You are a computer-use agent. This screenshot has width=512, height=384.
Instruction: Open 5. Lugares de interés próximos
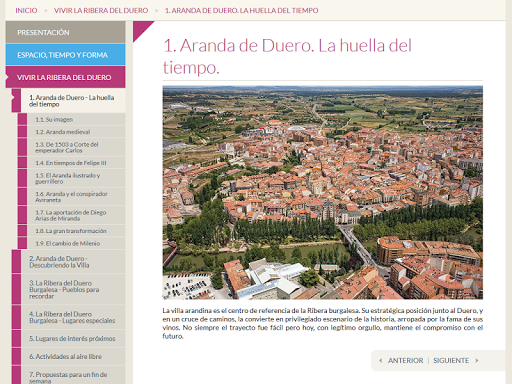coord(69,338)
